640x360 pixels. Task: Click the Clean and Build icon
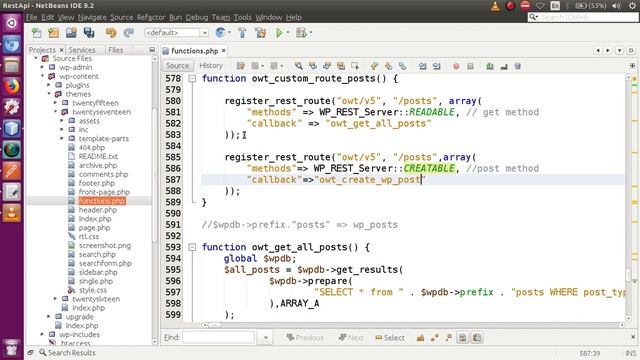pos(260,33)
